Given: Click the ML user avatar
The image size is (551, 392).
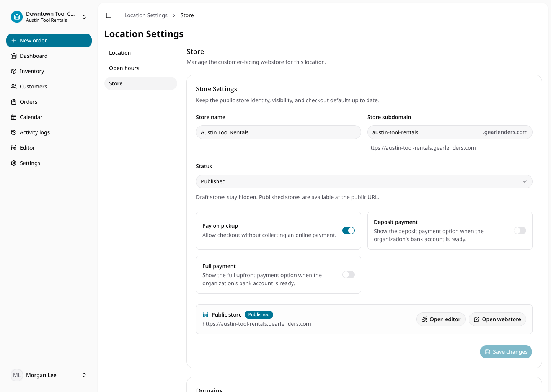Looking at the screenshot, I should pos(17,375).
